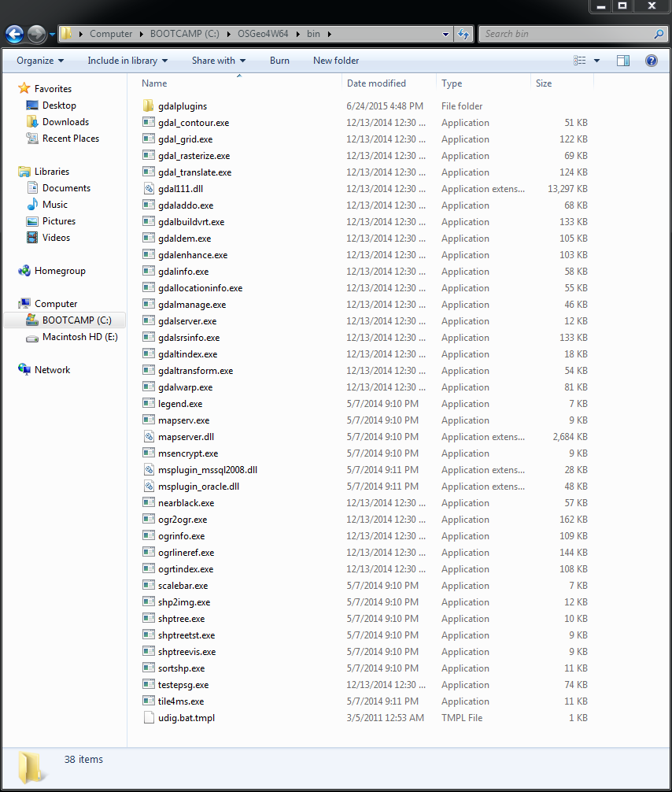The image size is (672, 792).
Task: Select Favorites in navigation pane
Action: point(53,88)
